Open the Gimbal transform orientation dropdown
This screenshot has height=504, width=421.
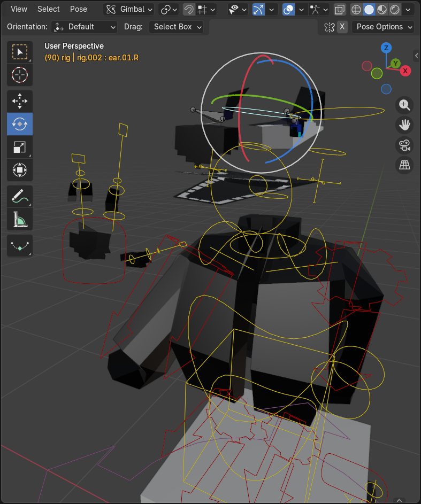(x=129, y=9)
